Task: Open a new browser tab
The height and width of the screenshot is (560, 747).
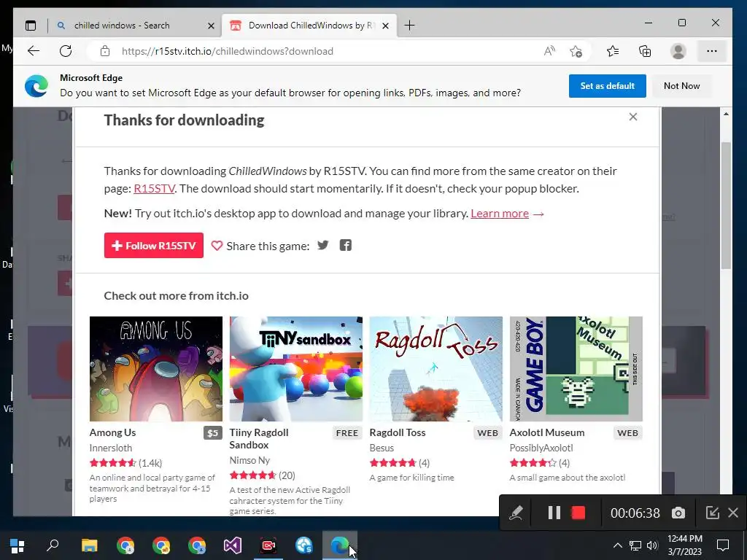Action: click(409, 26)
